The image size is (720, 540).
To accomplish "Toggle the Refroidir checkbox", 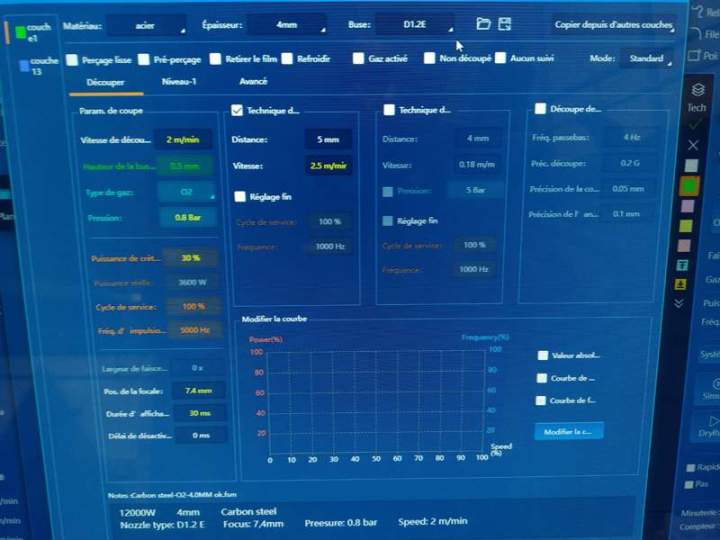I will coord(288,59).
